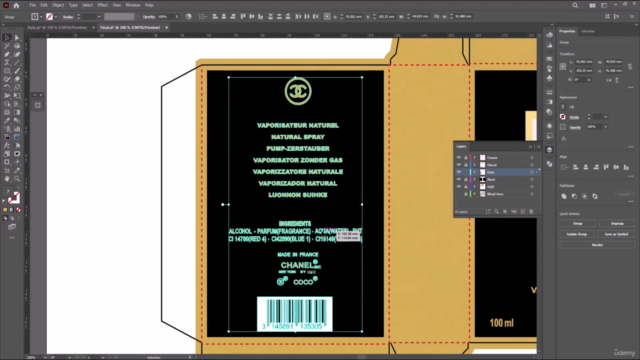Expand the Diecut layer
This screenshot has width=640, height=360.
pyautogui.click(x=474, y=165)
